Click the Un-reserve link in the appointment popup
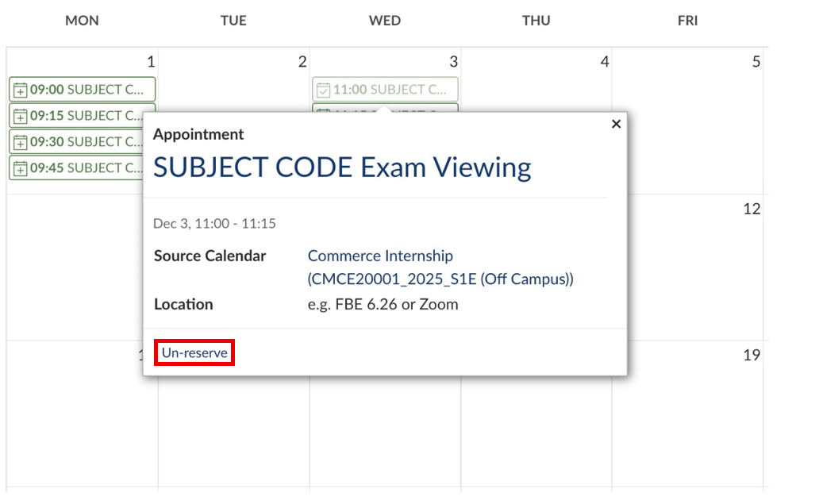The width and height of the screenshot is (819, 504). [x=194, y=352]
